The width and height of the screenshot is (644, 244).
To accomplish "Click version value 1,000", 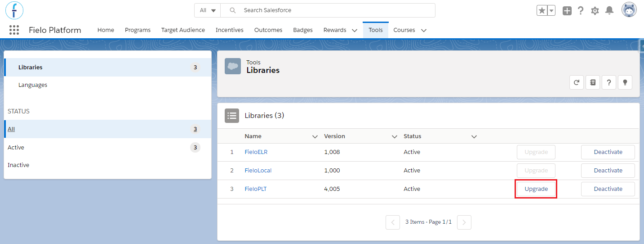I will (x=332, y=171).
